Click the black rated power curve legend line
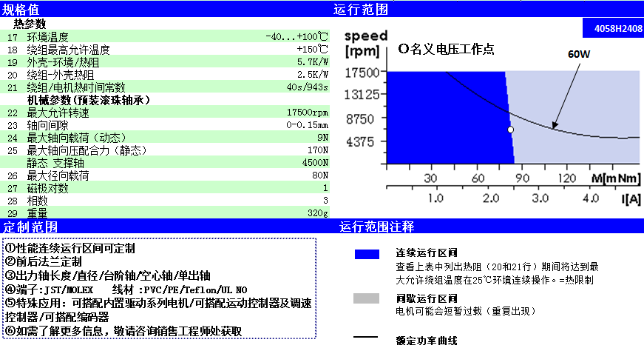The height and width of the screenshot is (348, 644). (x=367, y=338)
